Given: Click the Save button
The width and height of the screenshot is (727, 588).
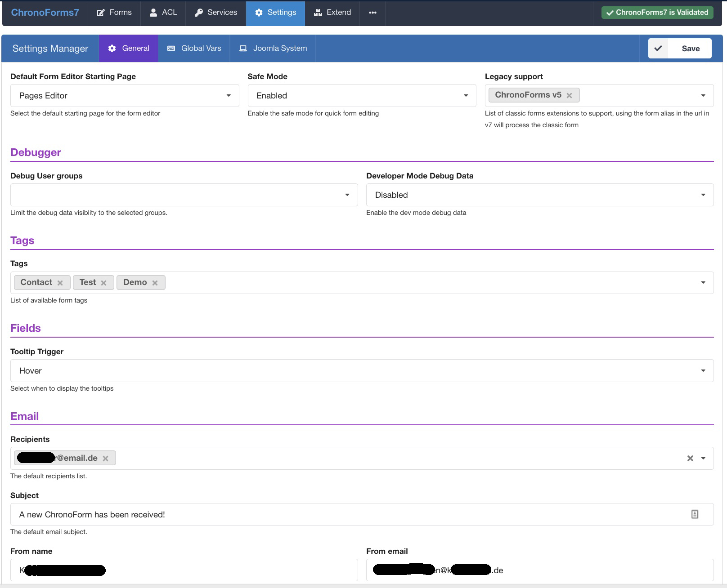Looking at the screenshot, I should 680,49.
